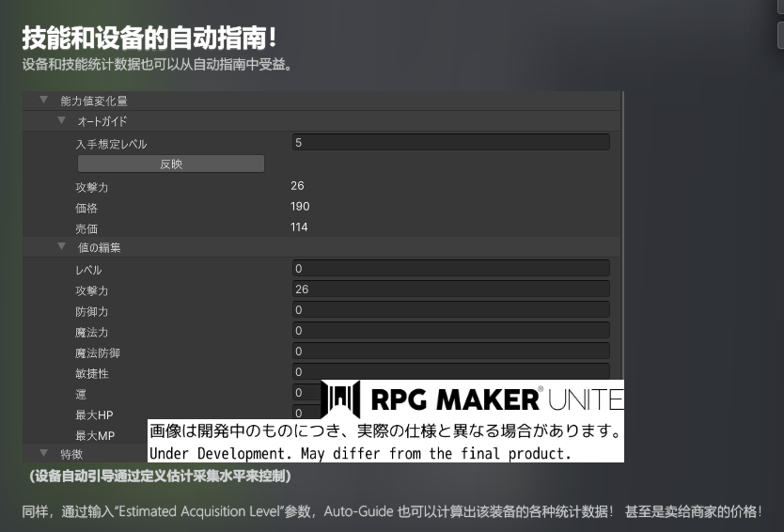Click the 魔法防御 label

coord(98,353)
